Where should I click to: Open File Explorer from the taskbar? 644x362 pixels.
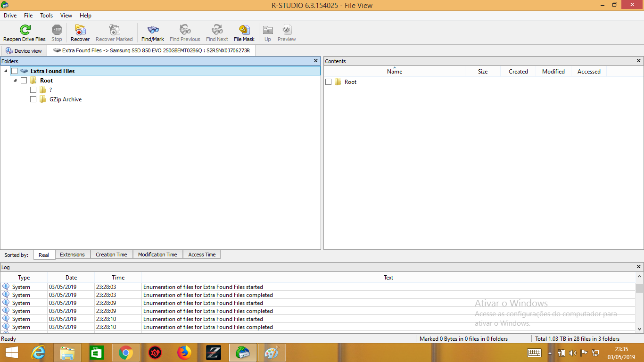tap(67, 353)
